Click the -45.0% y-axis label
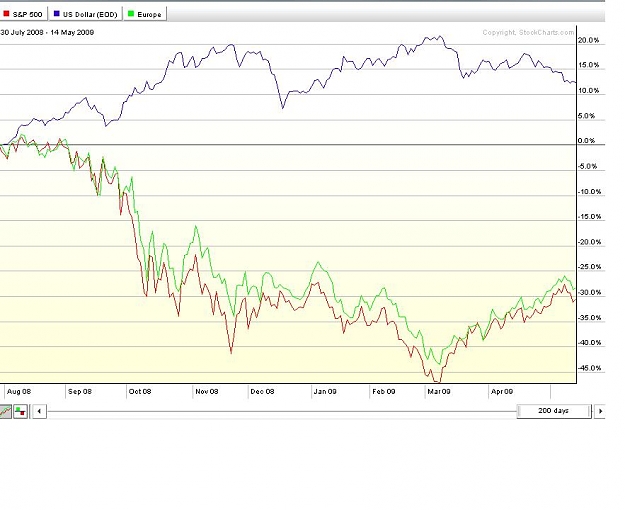The image size is (625, 510). click(590, 368)
